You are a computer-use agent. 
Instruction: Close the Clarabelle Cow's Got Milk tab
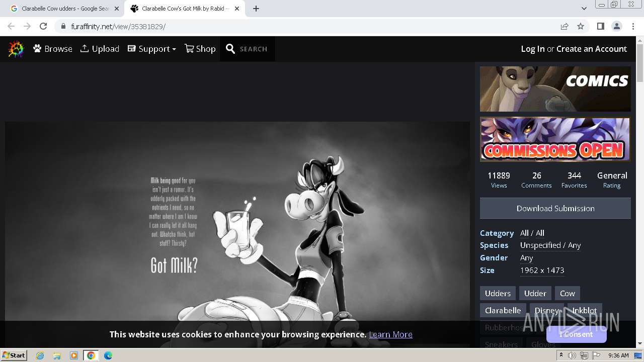[237, 9]
